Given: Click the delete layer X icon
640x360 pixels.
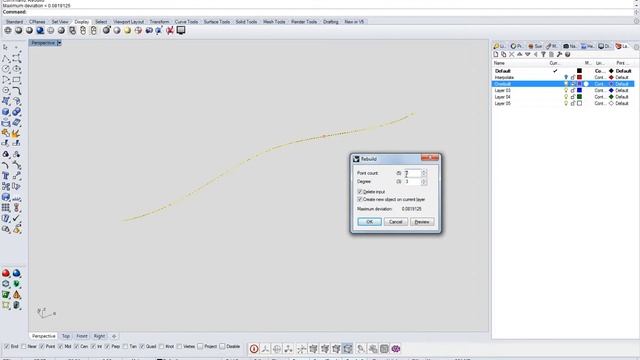Looking at the screenshot, I should 511,54.
